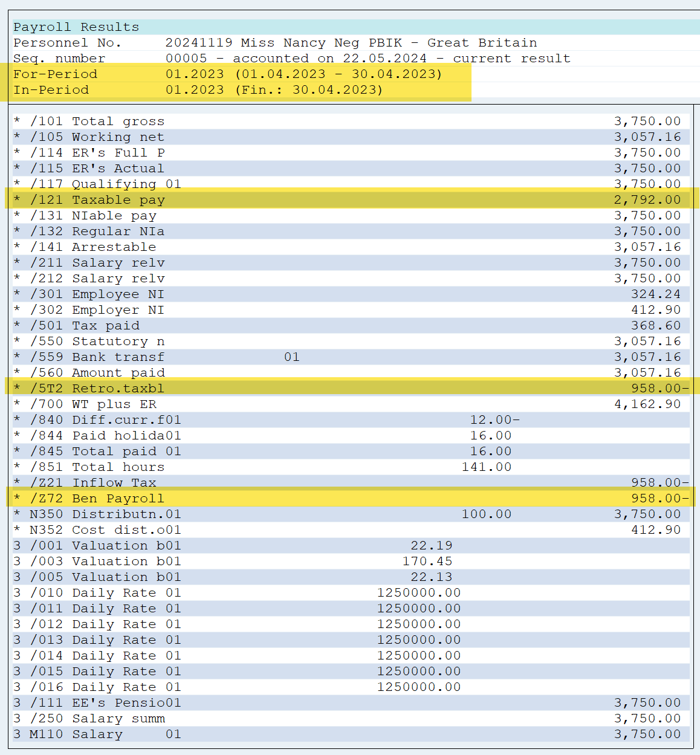700x755 pixels.
Task: Select the /301 Employee NI row
Action: (351, 294)
